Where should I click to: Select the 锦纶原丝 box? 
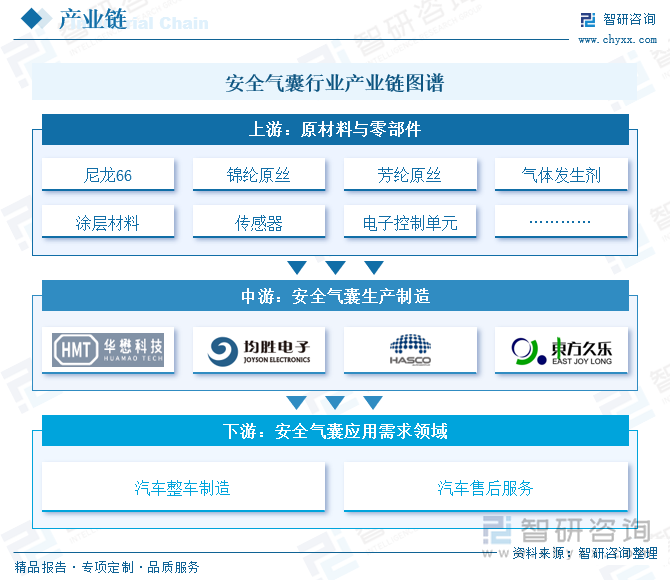(x=259, y=174)
